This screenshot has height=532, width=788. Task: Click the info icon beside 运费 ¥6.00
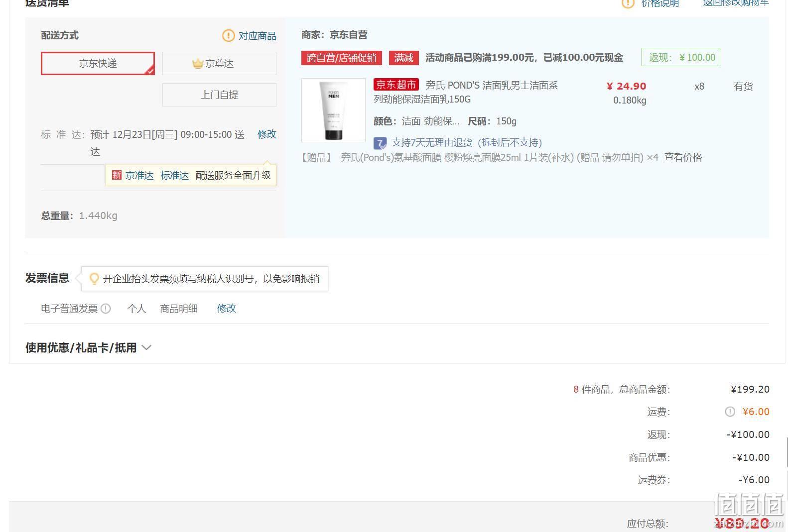click(730, 412)
